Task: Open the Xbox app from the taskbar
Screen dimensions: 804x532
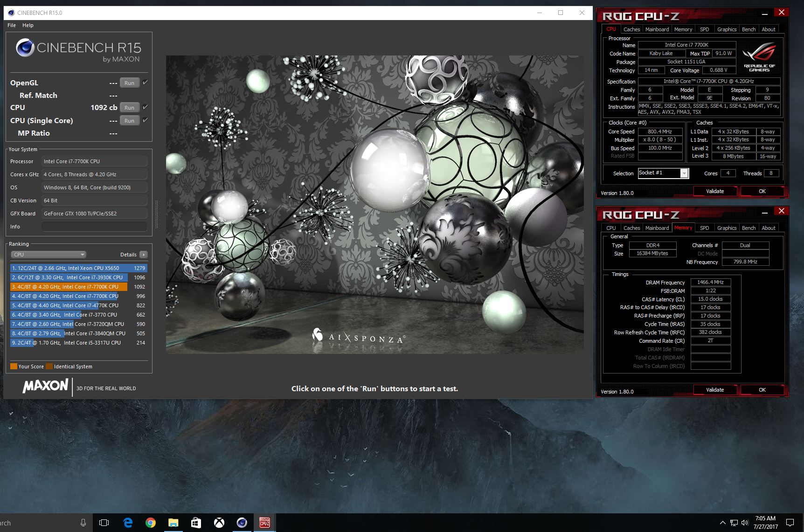Action: point(219,523)
